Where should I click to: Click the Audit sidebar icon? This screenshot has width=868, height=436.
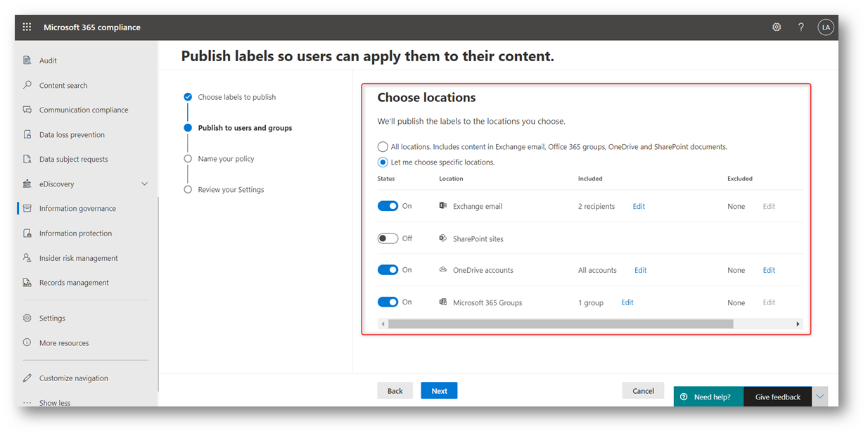[x=27, y=60]
